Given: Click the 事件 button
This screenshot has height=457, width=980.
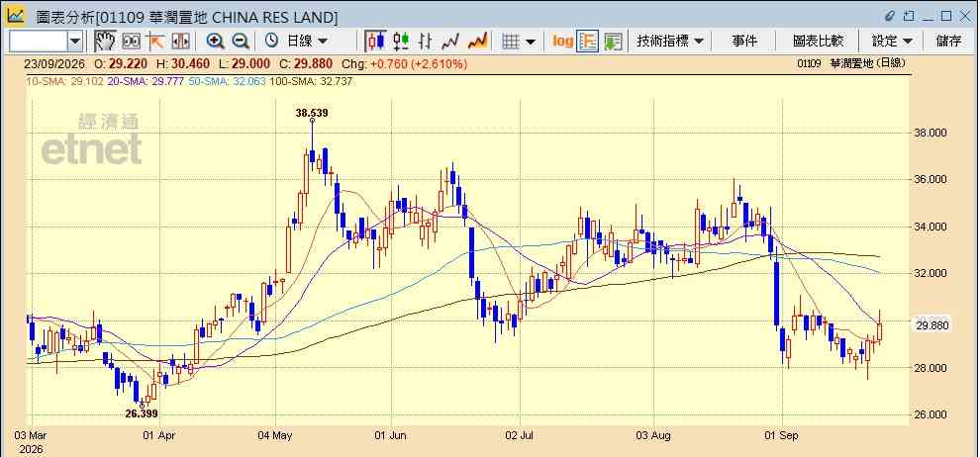Looking at the screenshot, I should coord(744,42).
